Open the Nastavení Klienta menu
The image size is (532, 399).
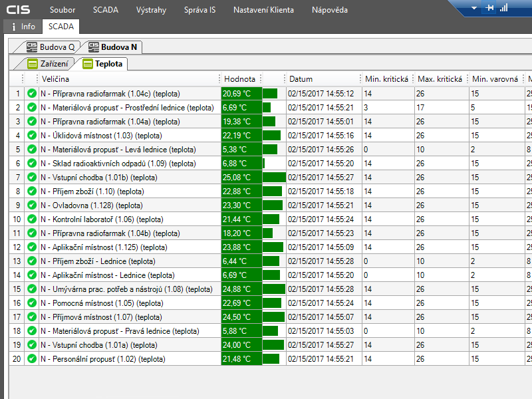[263, 10]
